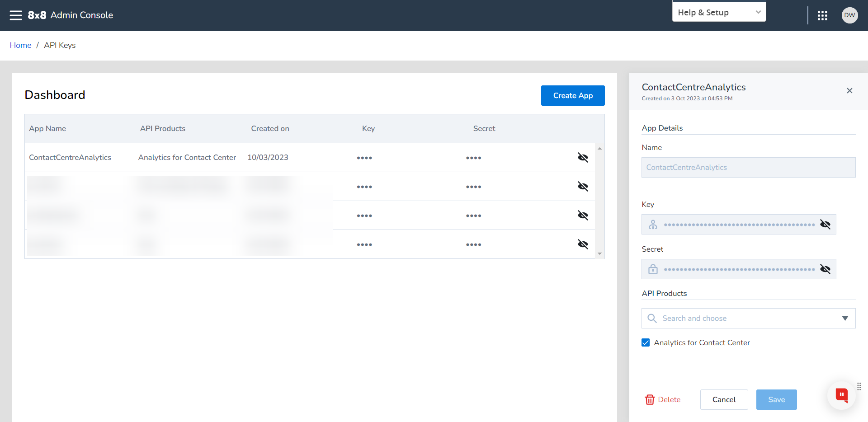Toggle visibility eye in third table row
Image resolution: width=868 pixels, height=422 pixels.
(x=583, y=215)
